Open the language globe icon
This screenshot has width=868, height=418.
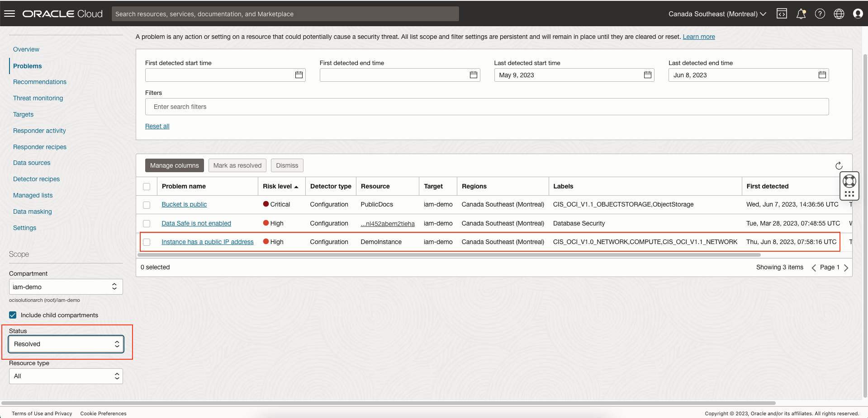click(839, 14)
